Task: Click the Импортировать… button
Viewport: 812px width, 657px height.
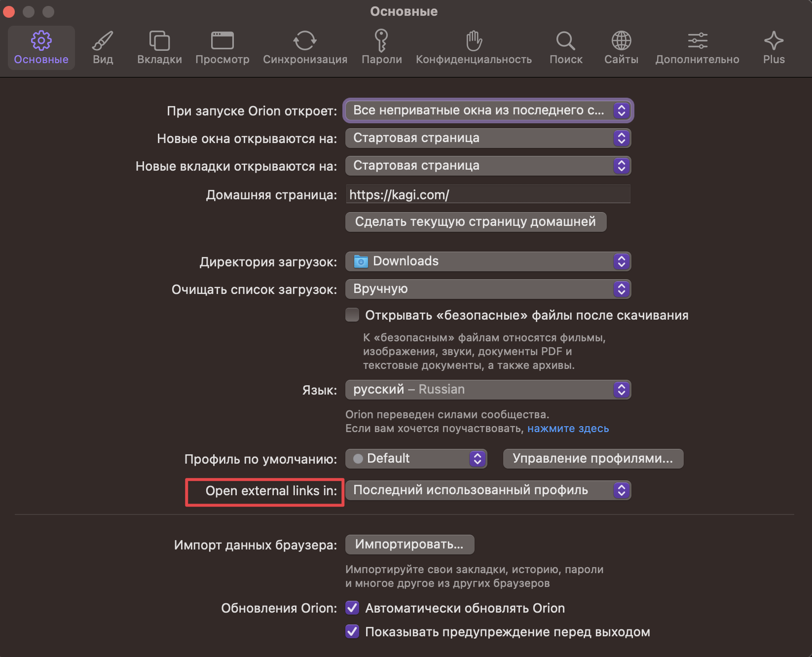Action: click(409, 545)
